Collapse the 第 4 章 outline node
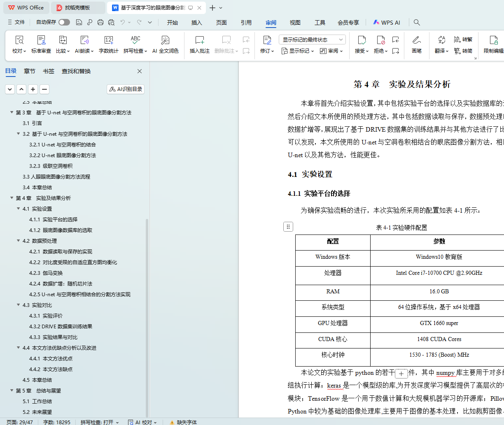The height and width of the screenshot is (425, 504). (x=12, y=198)
